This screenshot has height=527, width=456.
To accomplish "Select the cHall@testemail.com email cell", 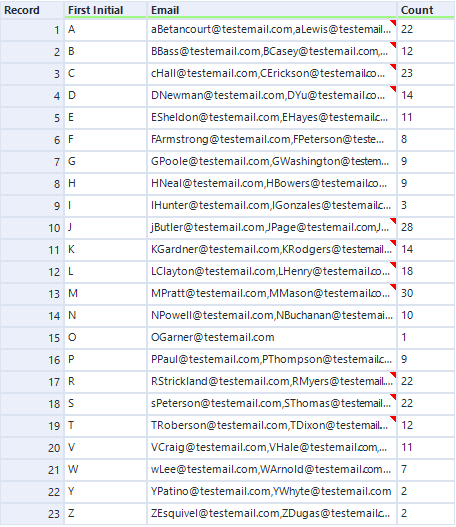I will pos(272,74).
